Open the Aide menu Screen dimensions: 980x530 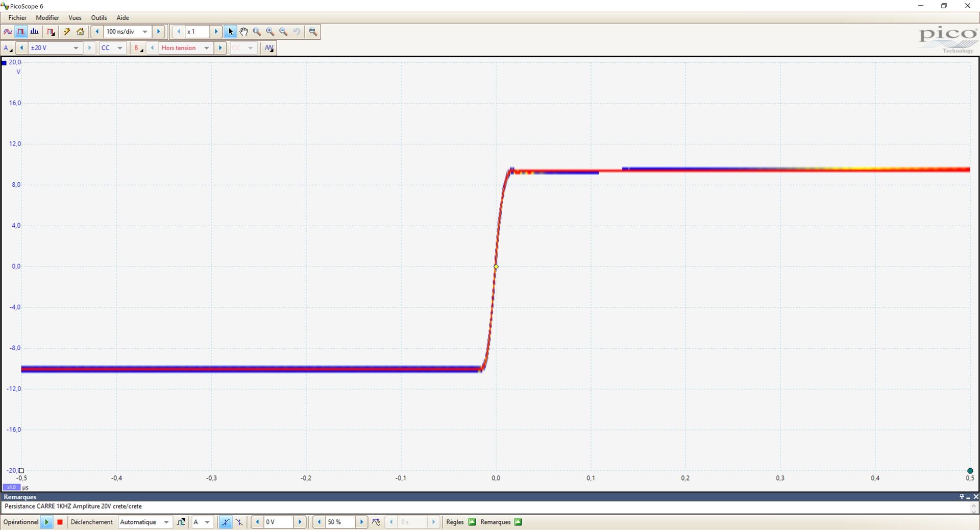tap(122, 17)
